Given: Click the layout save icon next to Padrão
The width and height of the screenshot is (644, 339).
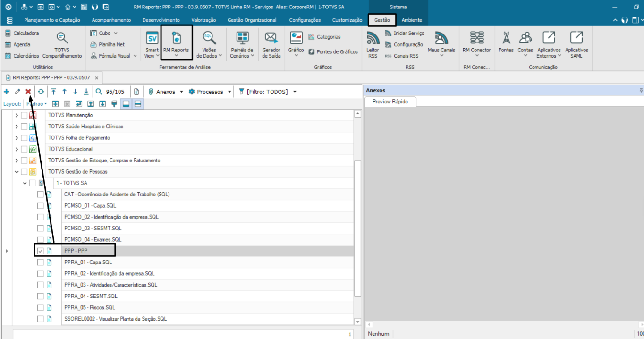Looking at the screenshot, I should point(55,104).
